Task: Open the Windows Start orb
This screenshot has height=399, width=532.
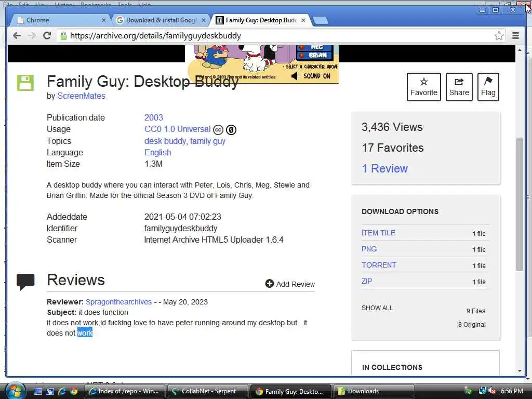Action: [15, 391]
